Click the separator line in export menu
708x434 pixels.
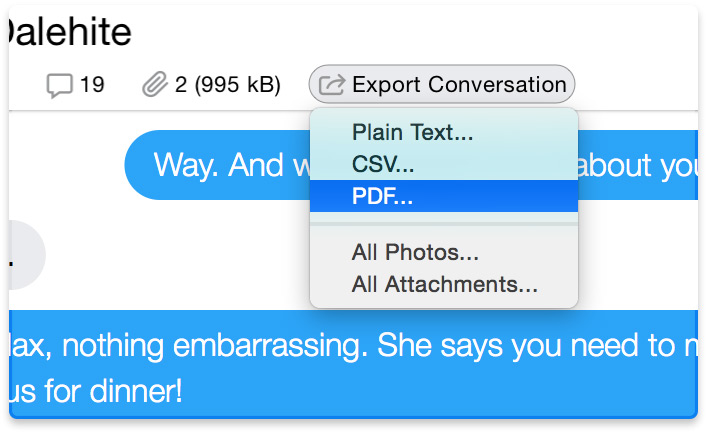(444, 225)
